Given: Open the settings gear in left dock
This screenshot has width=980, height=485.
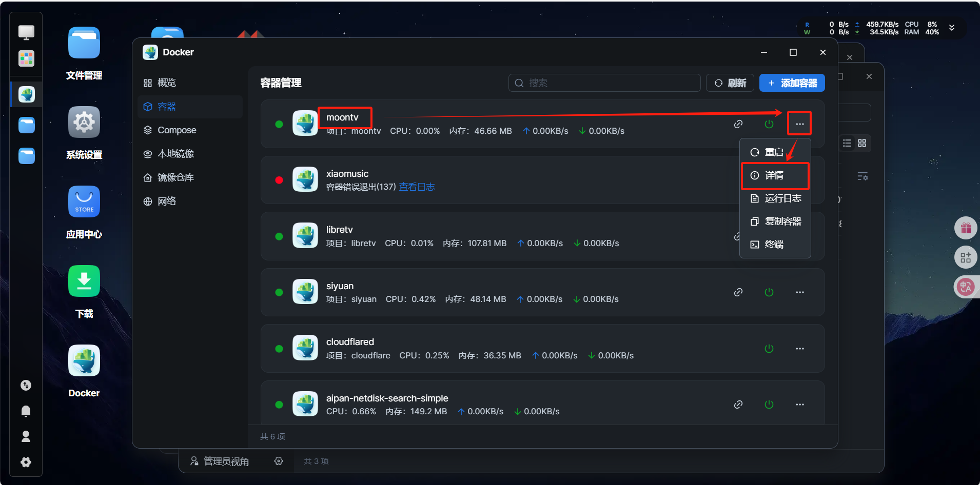Looking at the screenshot, I should (26, 462).
